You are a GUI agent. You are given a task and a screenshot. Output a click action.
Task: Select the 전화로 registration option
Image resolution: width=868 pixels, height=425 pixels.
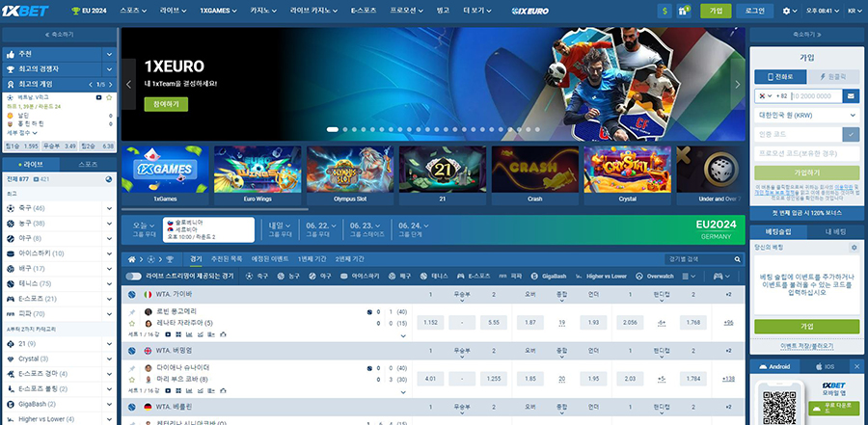(780, 77)
